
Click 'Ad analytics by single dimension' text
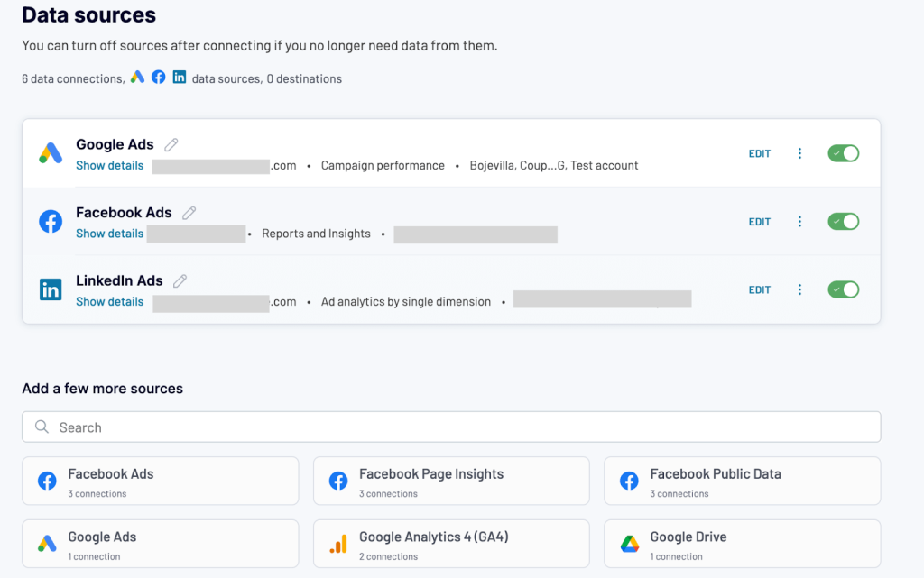pyautogui.click(x=405, y=301)
